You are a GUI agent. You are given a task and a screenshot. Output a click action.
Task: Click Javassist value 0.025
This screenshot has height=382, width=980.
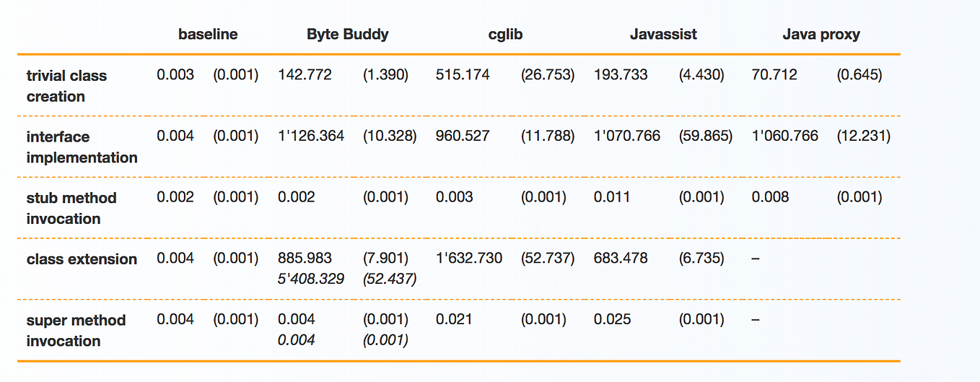[x=613, y=318]
